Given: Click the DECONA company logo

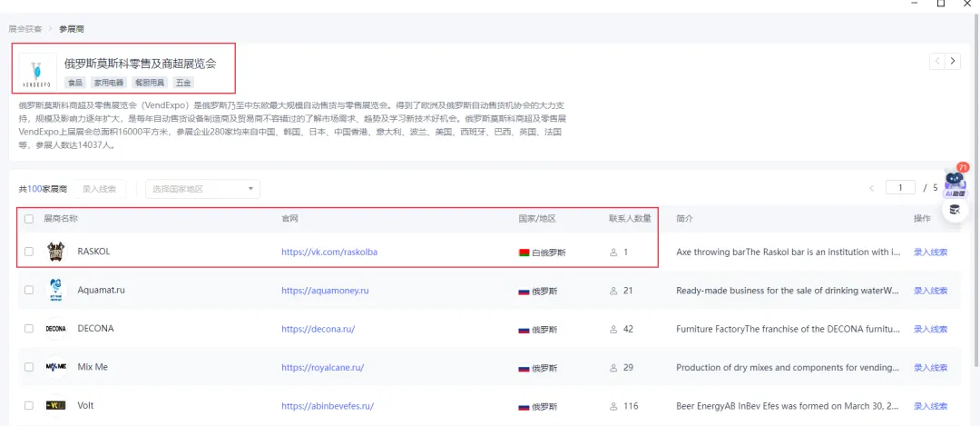Looking at the screenshot, I should click(55, 329).
